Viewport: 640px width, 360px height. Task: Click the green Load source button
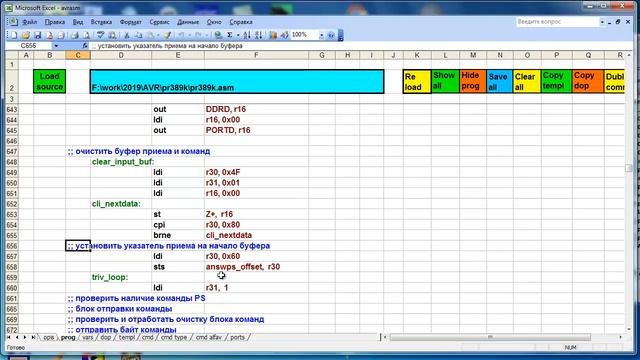(x=49, y=82)
